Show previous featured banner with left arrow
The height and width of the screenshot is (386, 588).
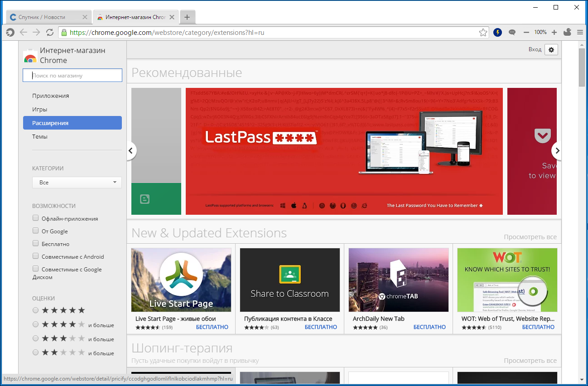point(131,151)
